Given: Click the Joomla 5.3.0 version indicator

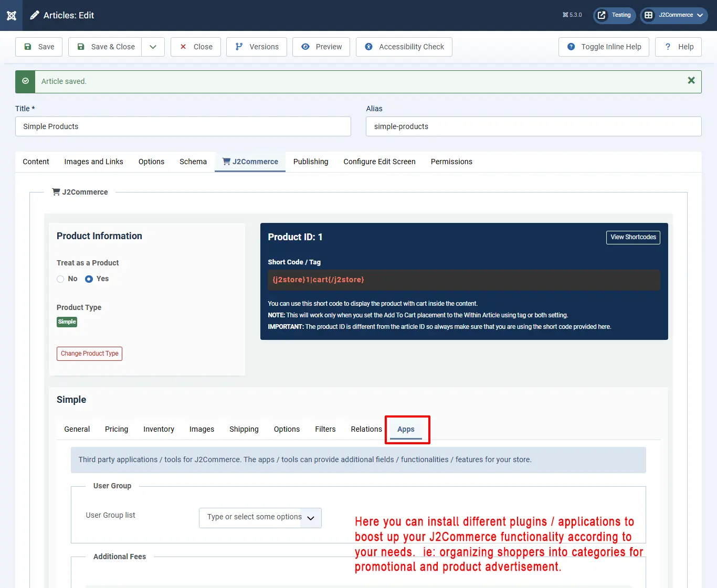Looking at the screenshot, I should [572, 15].
